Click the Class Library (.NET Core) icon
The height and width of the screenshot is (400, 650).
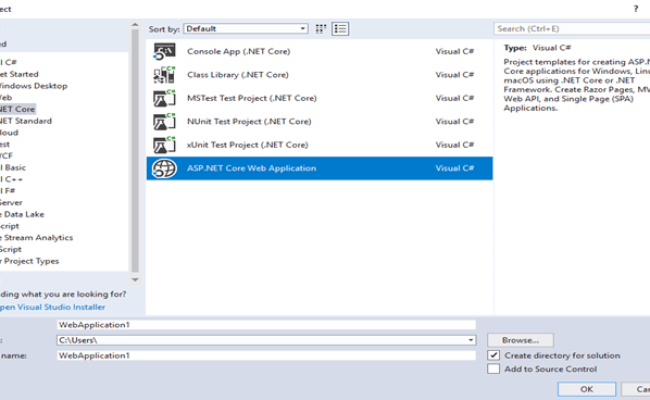[165, 75]
